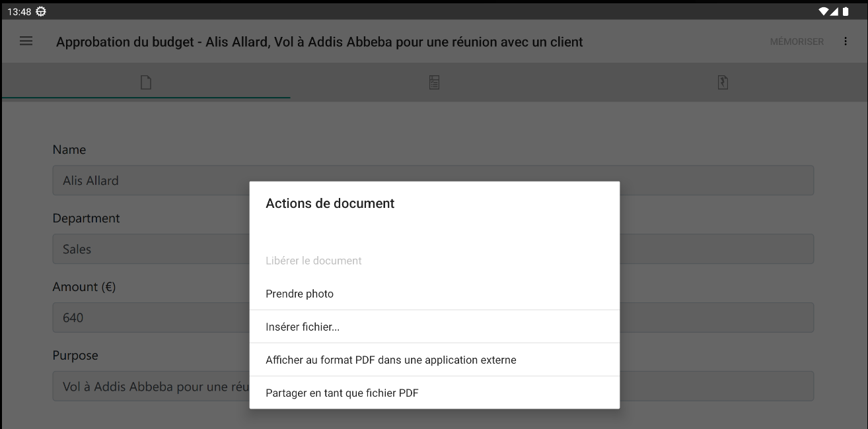Screen dimensions: 868x429
Task: Select the document page tab icon
Action: [145, 82]
